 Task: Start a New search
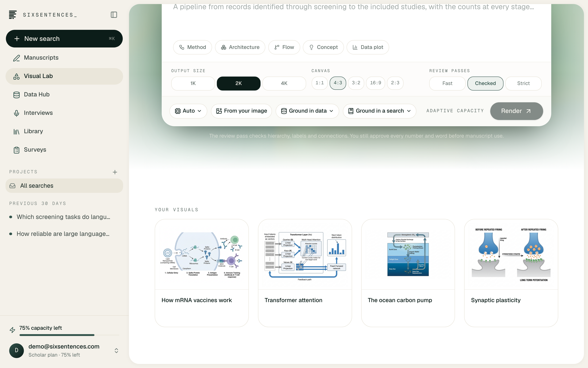[x=64, y=39]
